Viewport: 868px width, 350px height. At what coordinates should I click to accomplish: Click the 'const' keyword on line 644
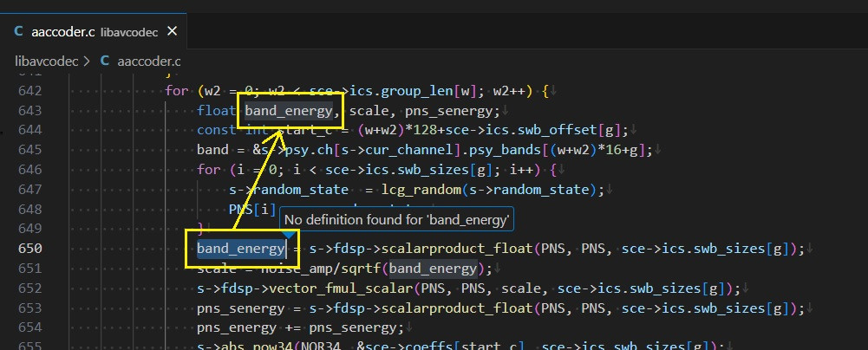[x=217, y=131]
